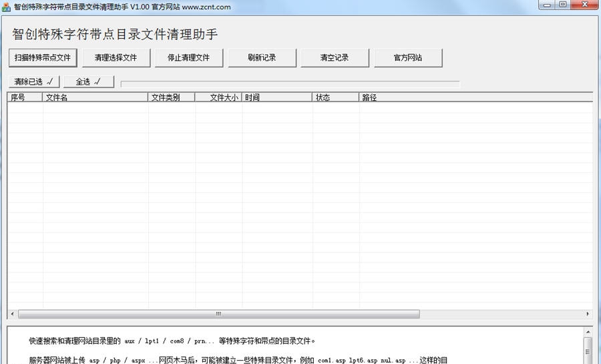Click 清除已选 to deselect items

click(34, 81)
